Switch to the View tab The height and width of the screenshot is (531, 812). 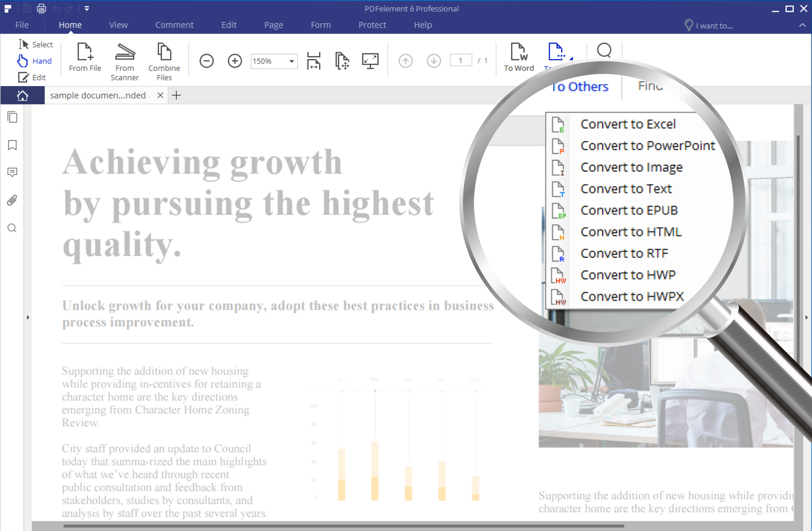pyautogui.click(x=118, y=25)
